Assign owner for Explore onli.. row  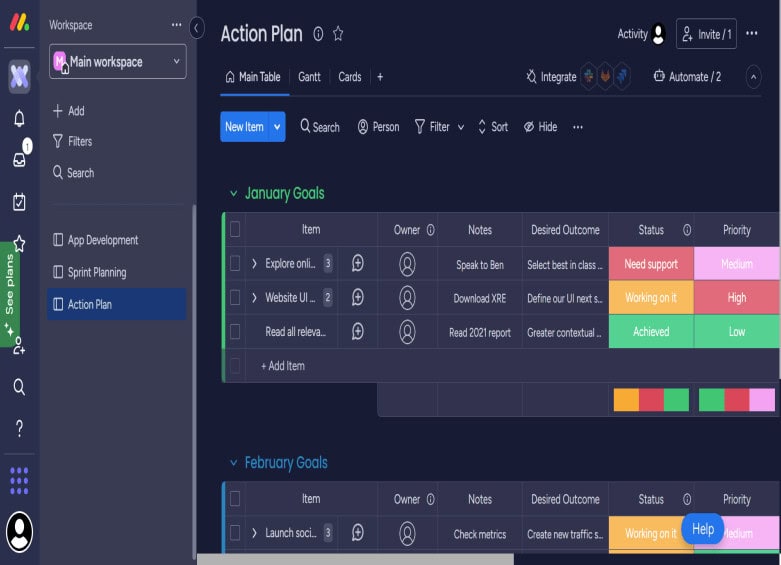pyautogui.click(x=407, y=264)
